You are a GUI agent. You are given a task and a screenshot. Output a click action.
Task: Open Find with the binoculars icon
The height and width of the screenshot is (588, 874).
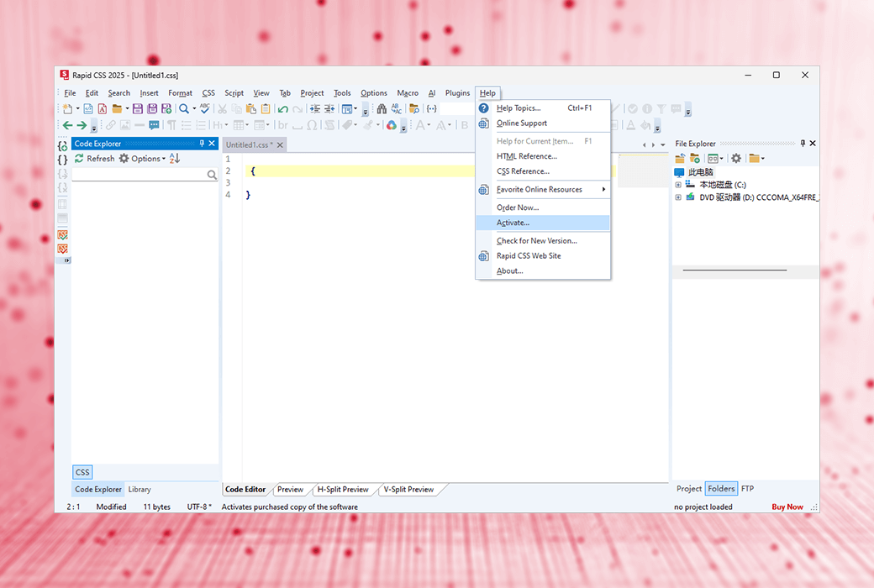pyautogui.click(x=382, y=108)
